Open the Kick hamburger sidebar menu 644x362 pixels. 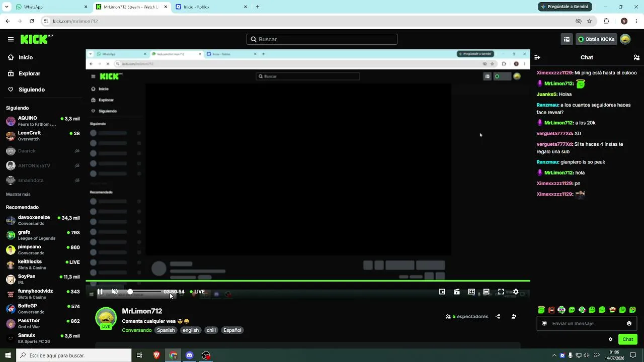[11, 39]
